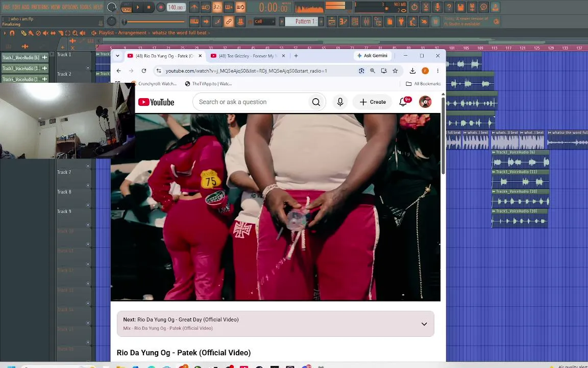The width and height of the screenshot is (588, 368).
Task: Bookmark this page with the star icon
Action: coord(395,71)
